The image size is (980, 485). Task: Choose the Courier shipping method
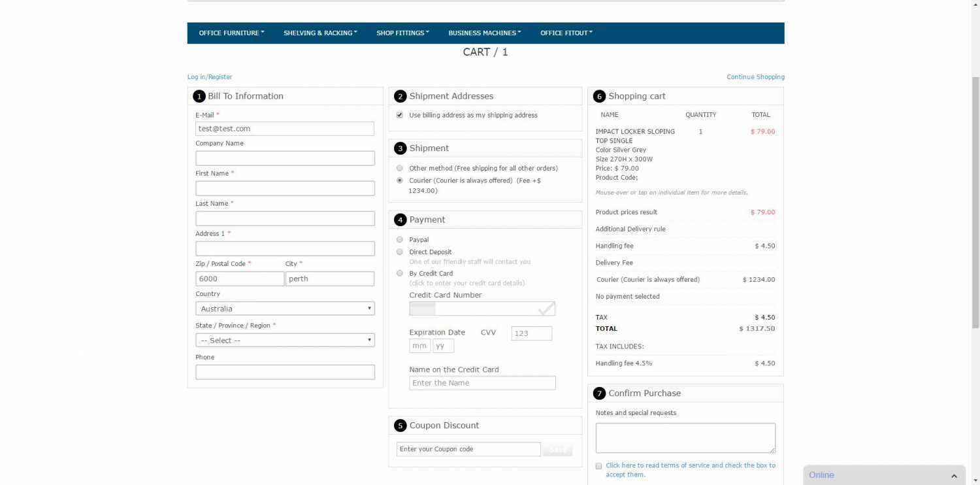400,180
